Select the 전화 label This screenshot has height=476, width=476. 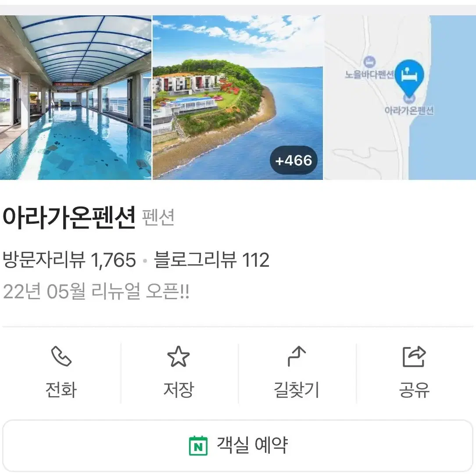point(61,390)
